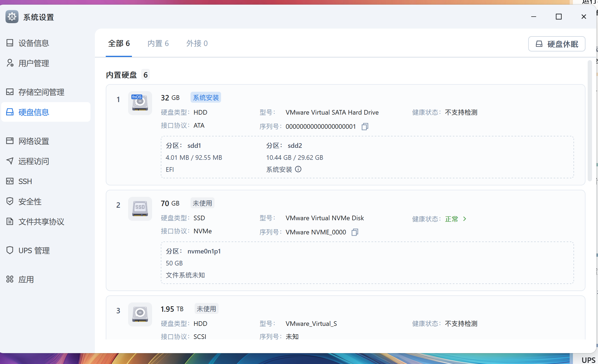Copy serial number VMware NVME_0000
The image size is (598, 364).
(355, 232)
